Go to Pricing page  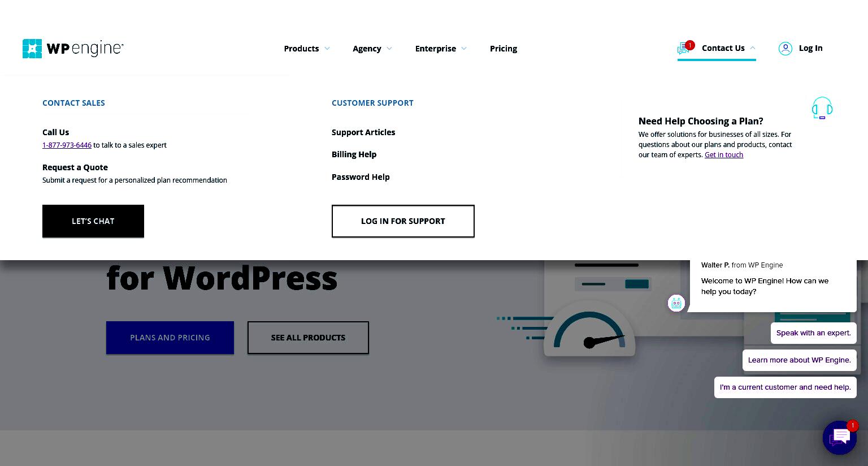click(504, 49)
